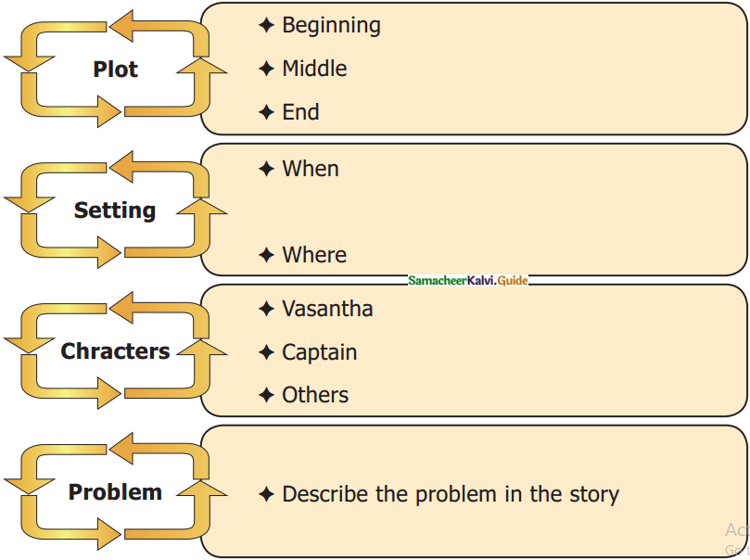Click the Setting cycle arrows icon
Viewport: 750px width, 560px height.
coord(115,210)
